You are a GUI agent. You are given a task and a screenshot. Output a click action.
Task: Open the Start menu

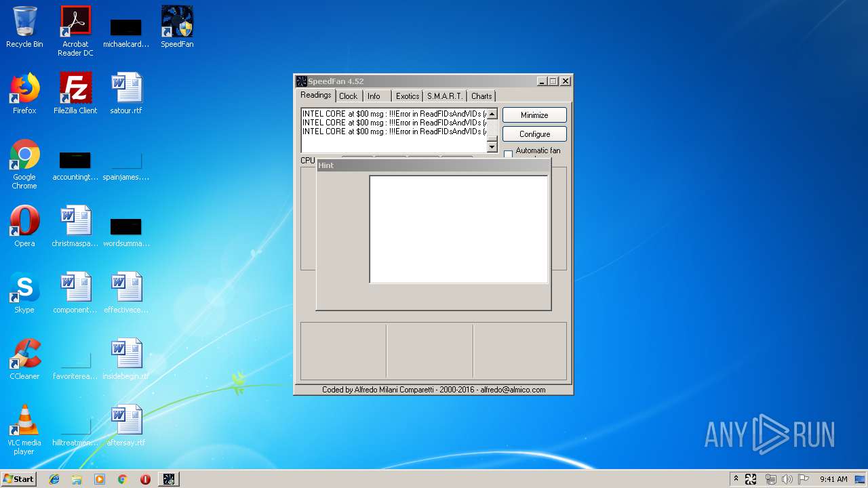pyautogui.click(x=19, y=479)
